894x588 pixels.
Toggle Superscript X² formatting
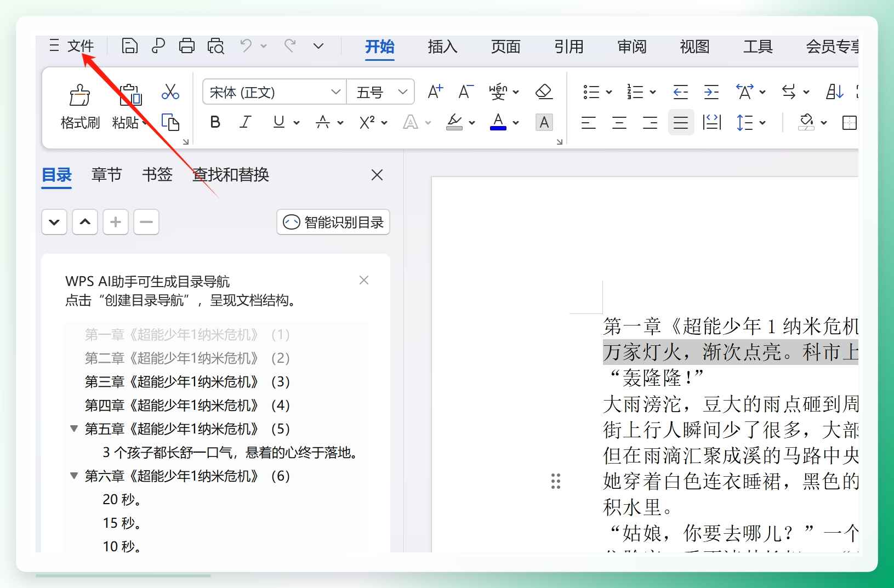point(367,122)
